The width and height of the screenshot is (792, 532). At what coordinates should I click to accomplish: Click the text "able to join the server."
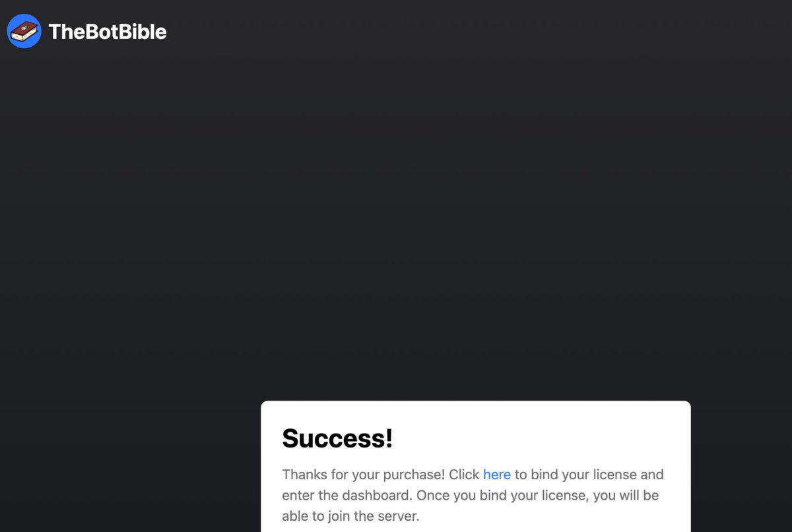[350, 516]
